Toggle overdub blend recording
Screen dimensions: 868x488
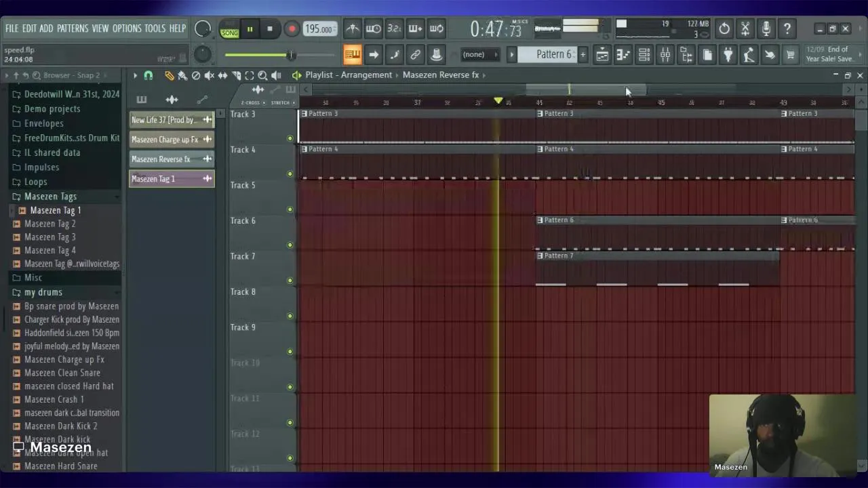click(x=416, y=28)
